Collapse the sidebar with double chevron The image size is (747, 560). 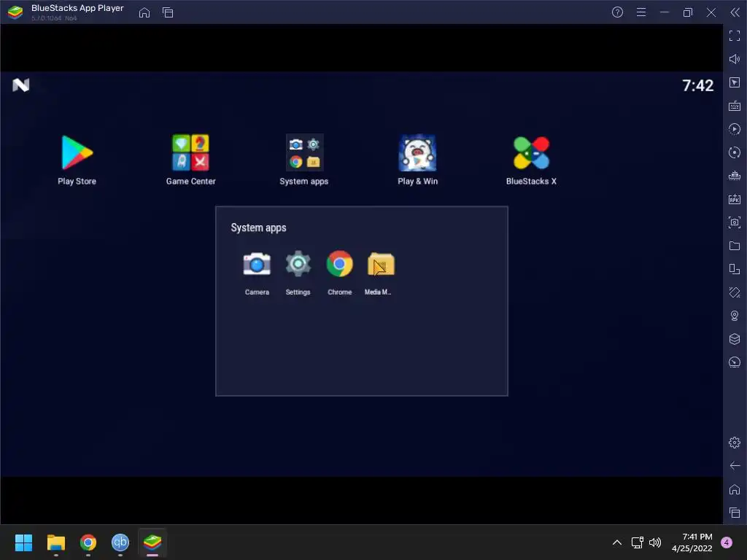click(x=735, y=12)
